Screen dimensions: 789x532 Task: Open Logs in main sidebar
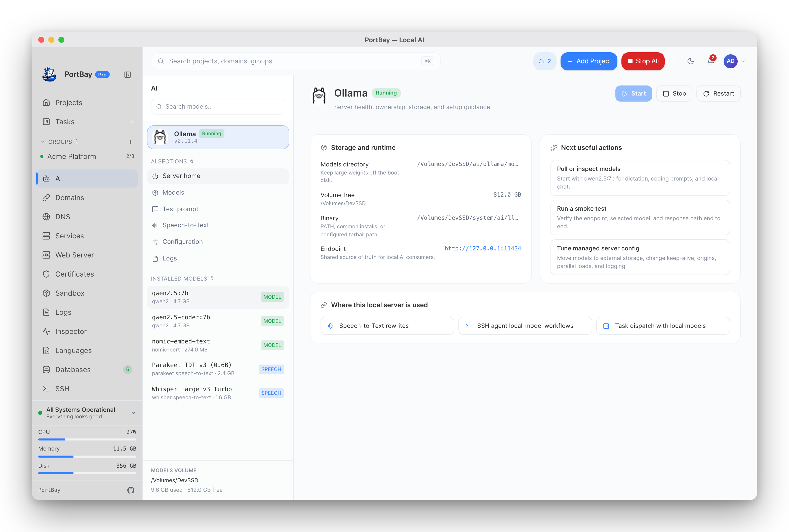(x=87, y=312)
